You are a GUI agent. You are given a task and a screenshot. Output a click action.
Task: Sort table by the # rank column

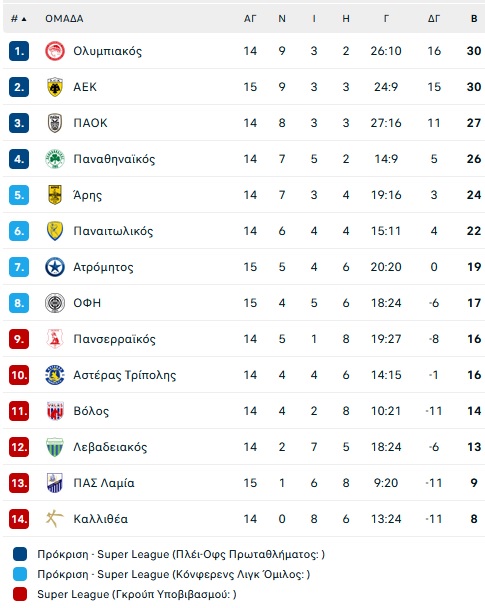(18, 19)
